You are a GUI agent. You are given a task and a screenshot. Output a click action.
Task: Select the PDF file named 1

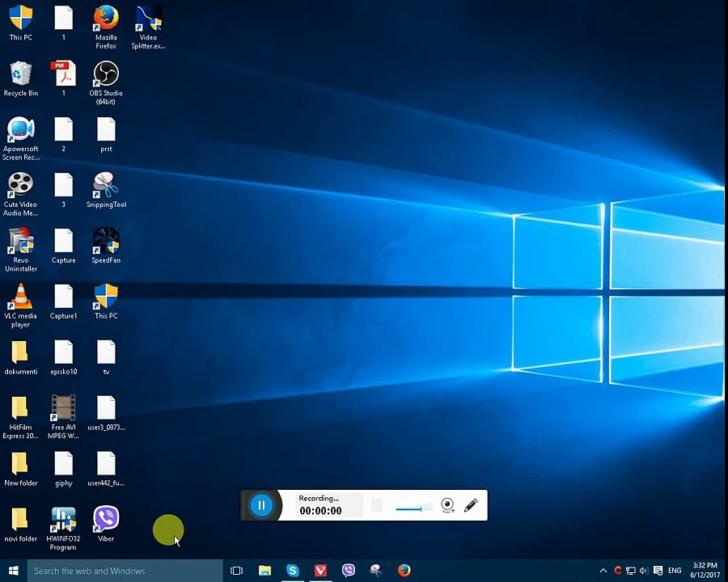(x=63, y=78)
